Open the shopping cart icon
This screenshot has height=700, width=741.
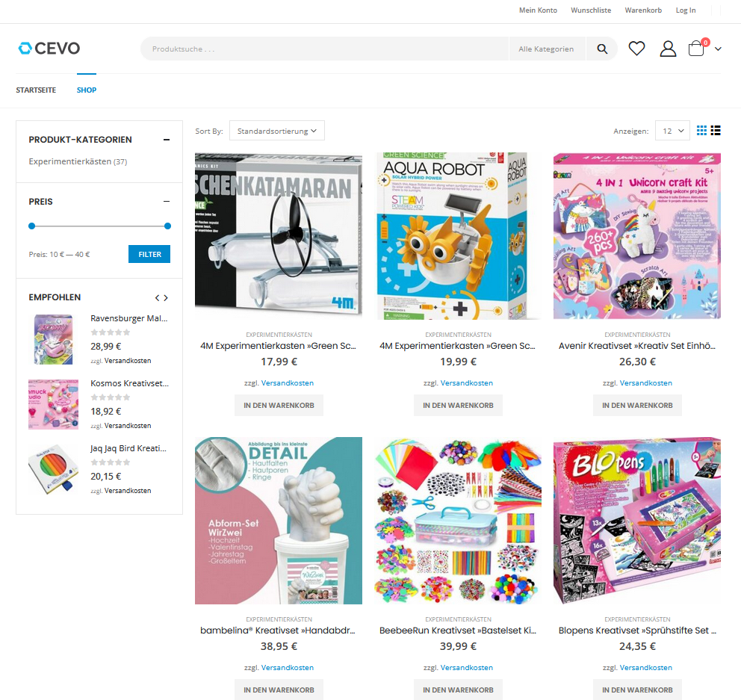click(697, 49)
